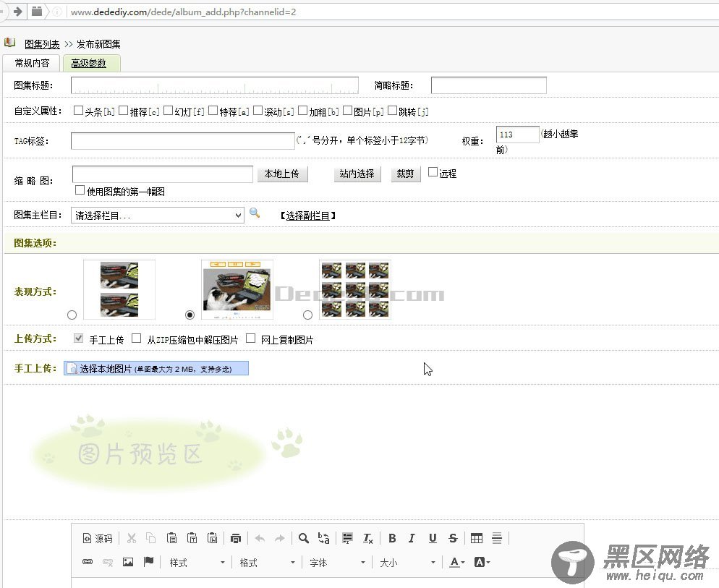Image resolution: width=719 pixels, height=588 pixels.
Task: Open the 请选择栏目 dropdown
Action: click(x=157, y=215)
